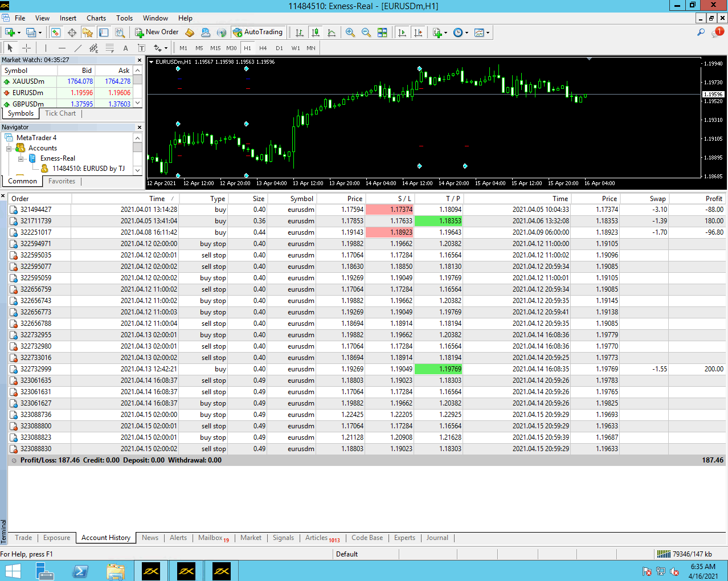This screenshot has width=728, height=581.
Task: Switch timeframe to H4
Action: click(263, 48)
